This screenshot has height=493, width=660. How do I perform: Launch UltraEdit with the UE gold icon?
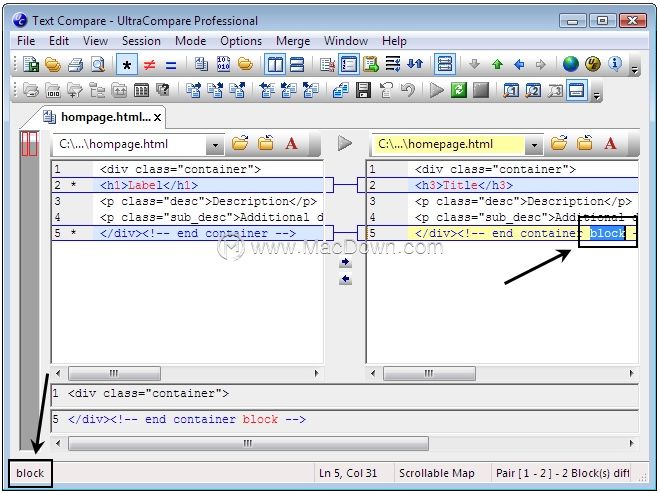coord(593,64)
